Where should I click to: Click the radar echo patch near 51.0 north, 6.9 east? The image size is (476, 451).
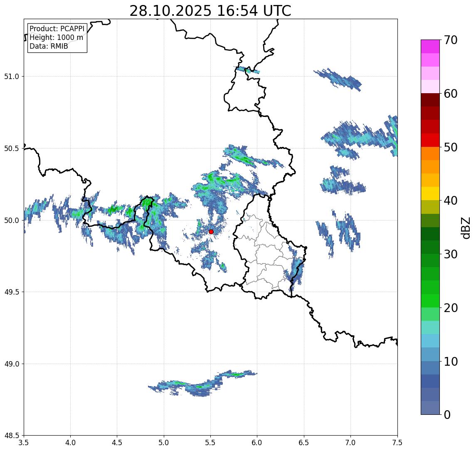point(338,79)
